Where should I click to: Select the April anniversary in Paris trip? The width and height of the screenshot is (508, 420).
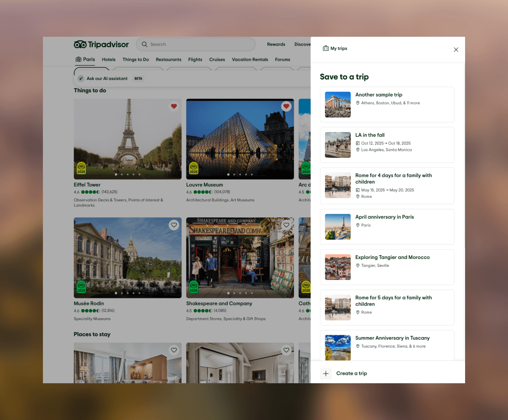(x=387, y=227)
